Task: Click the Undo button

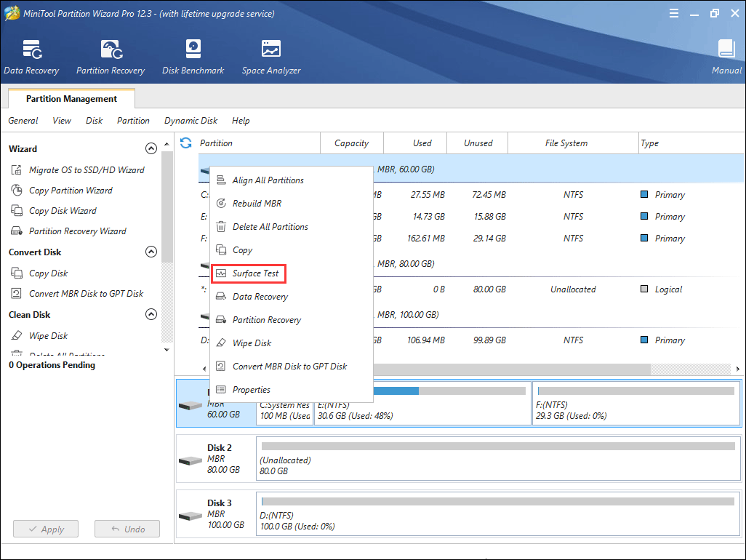Action: point(127,529)
